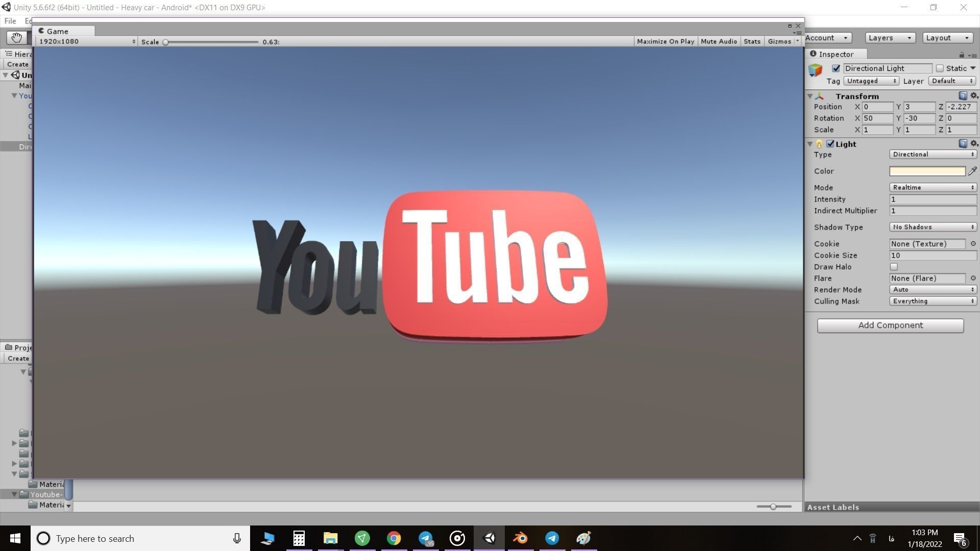Toggle Gizmos in the Game view

[x=779, y=41]
